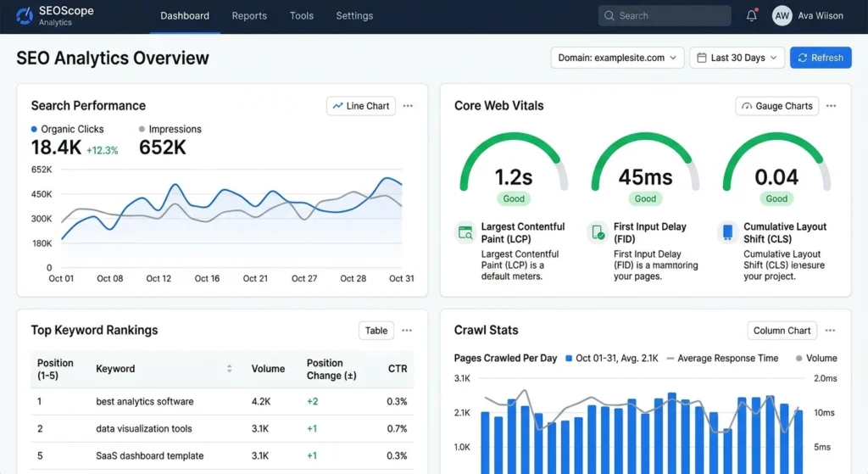
Task: Click the AW user avatar
Action: click(782, 15)
